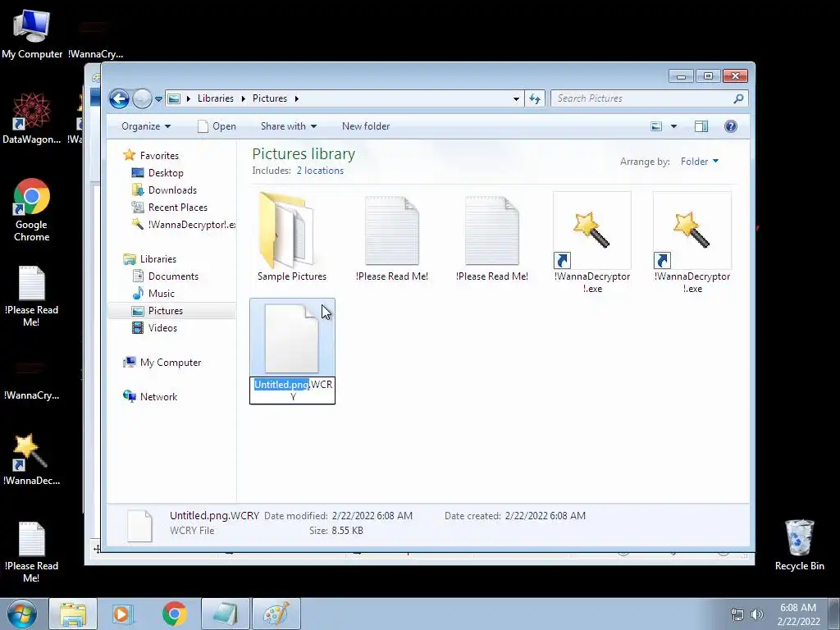Open the view options dropdown arrow
840x630 pixels.
coord(674,126)
